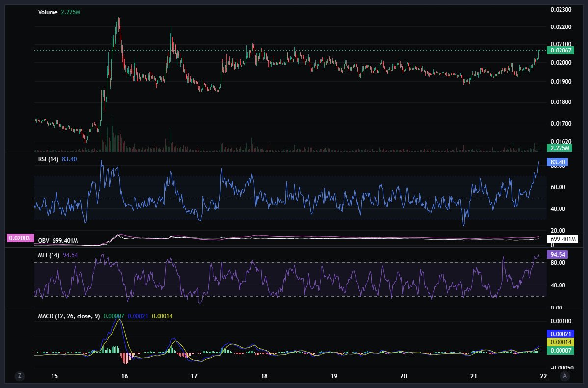Click the 94.54 value beside the MFI (14) title
Screen dimensions: 588x388
point(70,255)
